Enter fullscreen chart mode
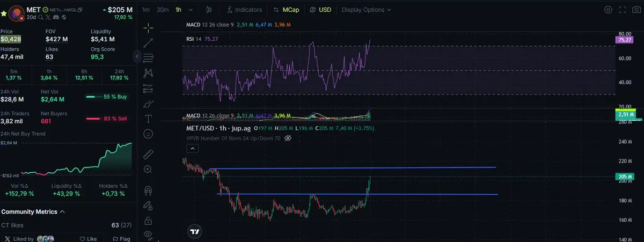This screenshot has height=242, width=644. [623, 10]
